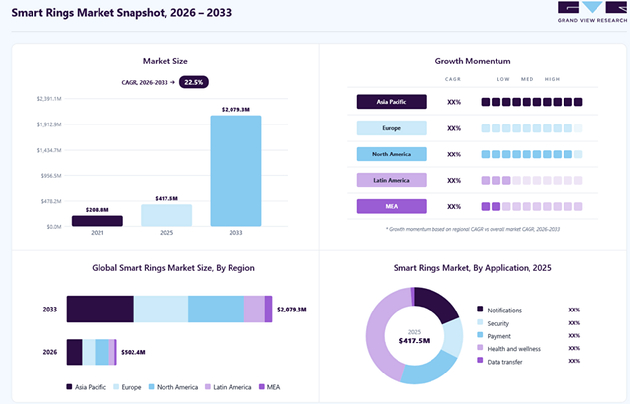Click the Asia Pacific segment of 2026 bar
The height and width of the screenshot is (404, 630).
[x=74, y=352]
